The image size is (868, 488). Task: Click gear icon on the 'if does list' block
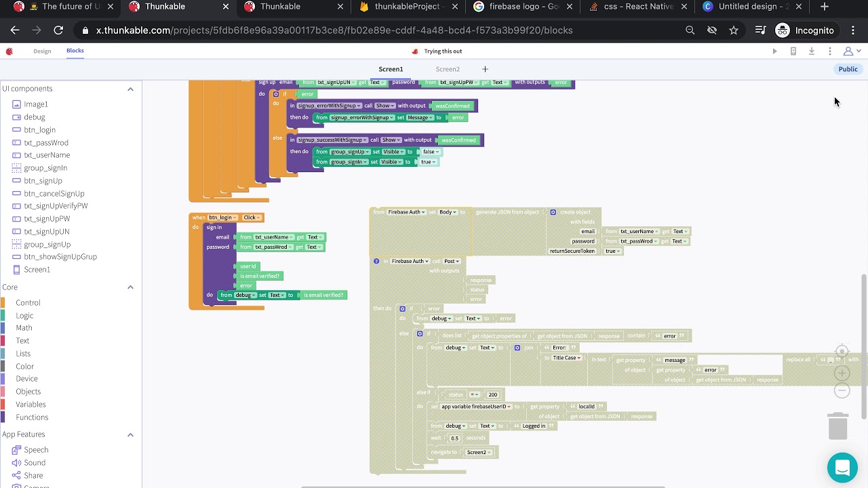point(420,334)
